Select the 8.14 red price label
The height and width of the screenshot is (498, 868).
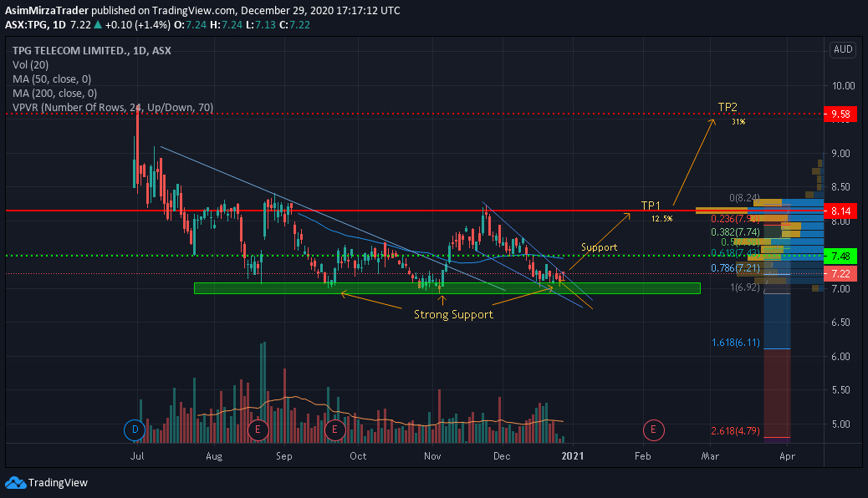tap(840, 211)
